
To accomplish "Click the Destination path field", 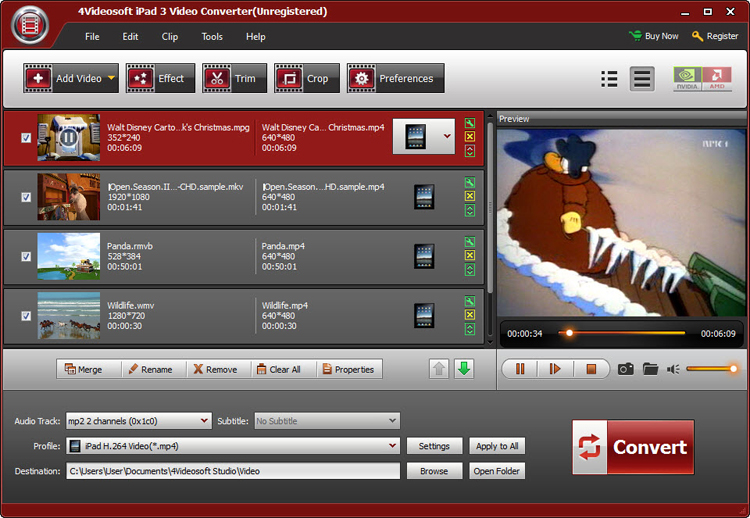I will point(233,471).
